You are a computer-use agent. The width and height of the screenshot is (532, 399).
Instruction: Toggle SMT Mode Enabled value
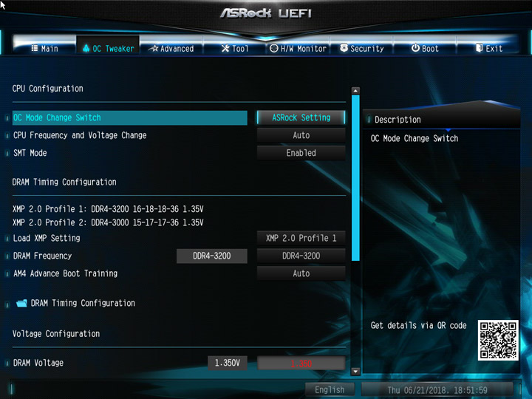click(301, 153)
